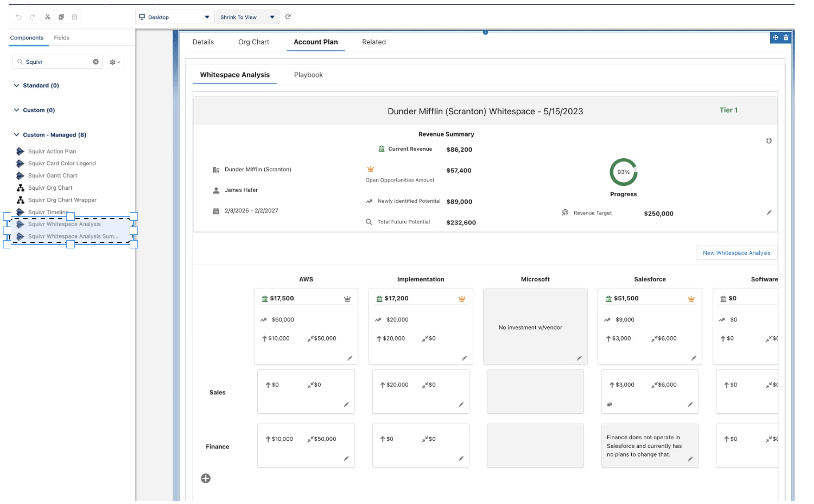The image size is (814, 504).
Task: Edit the Sales Salesforce cell pencil
Action: (690, 404)
